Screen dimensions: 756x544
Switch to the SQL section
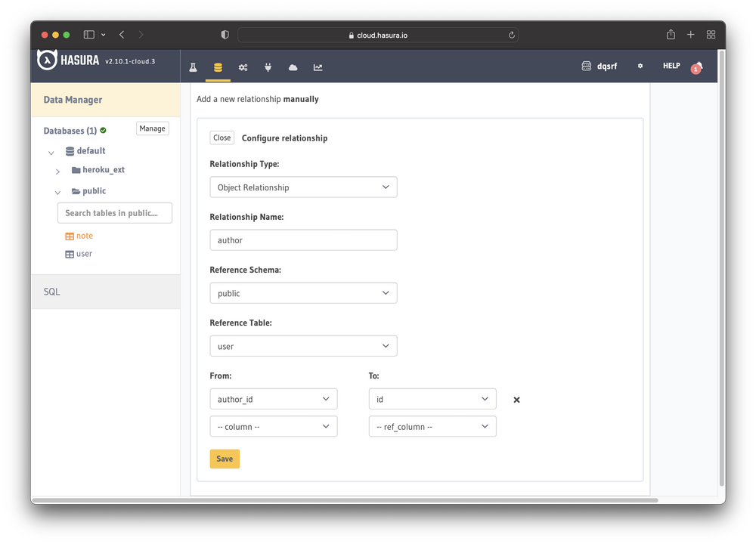51,291
